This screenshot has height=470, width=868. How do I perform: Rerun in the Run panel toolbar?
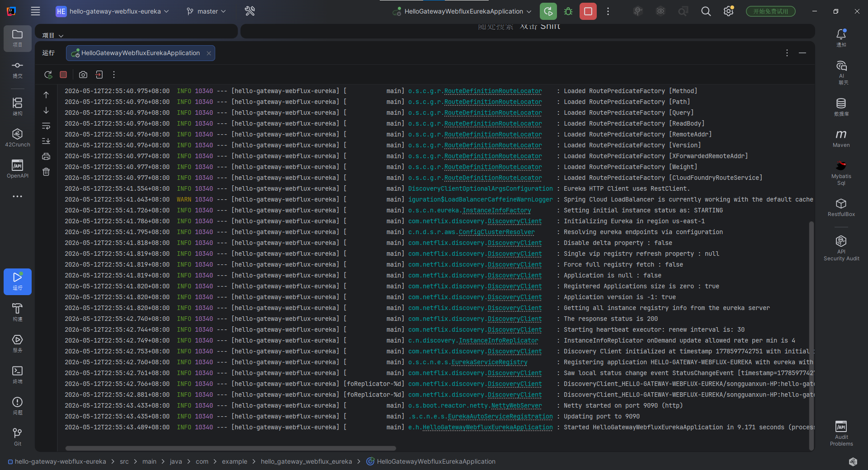point(48,75)
